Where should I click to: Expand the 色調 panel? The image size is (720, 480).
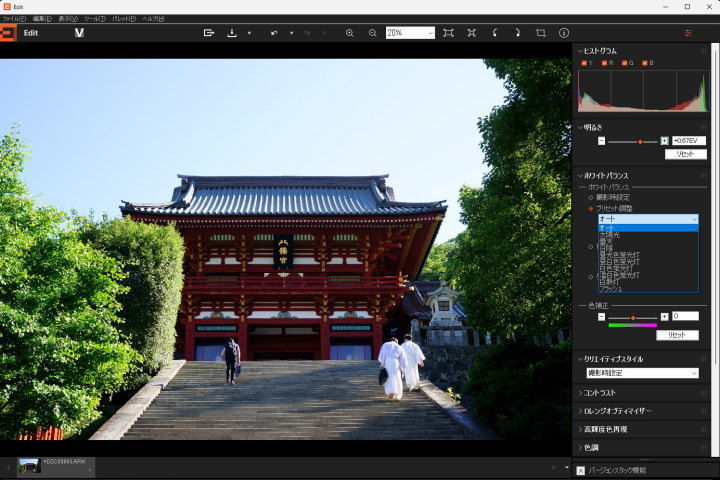tap(580, 448)
